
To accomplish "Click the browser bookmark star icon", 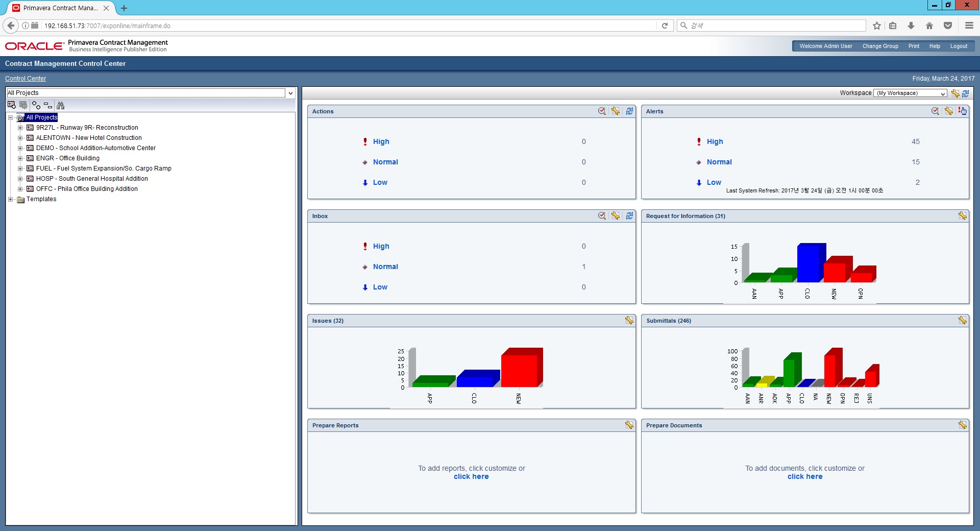I will coord(877,26).
